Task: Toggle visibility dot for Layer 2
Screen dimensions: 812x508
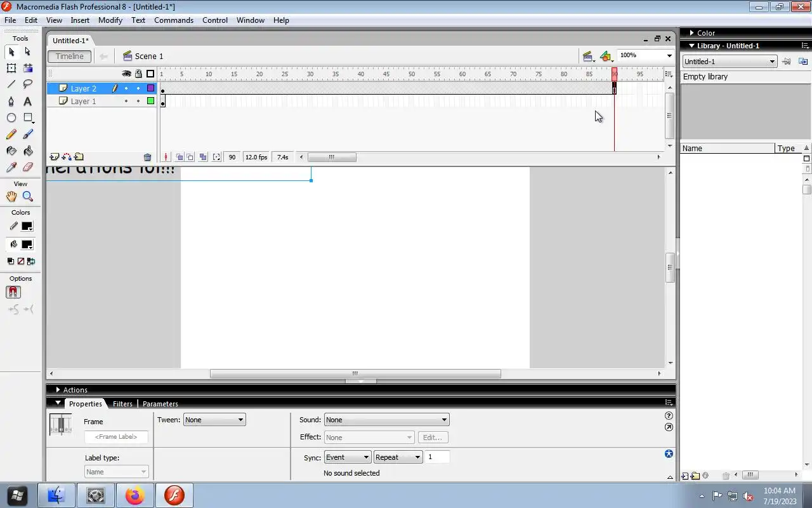Action: (x=126, y=89)
